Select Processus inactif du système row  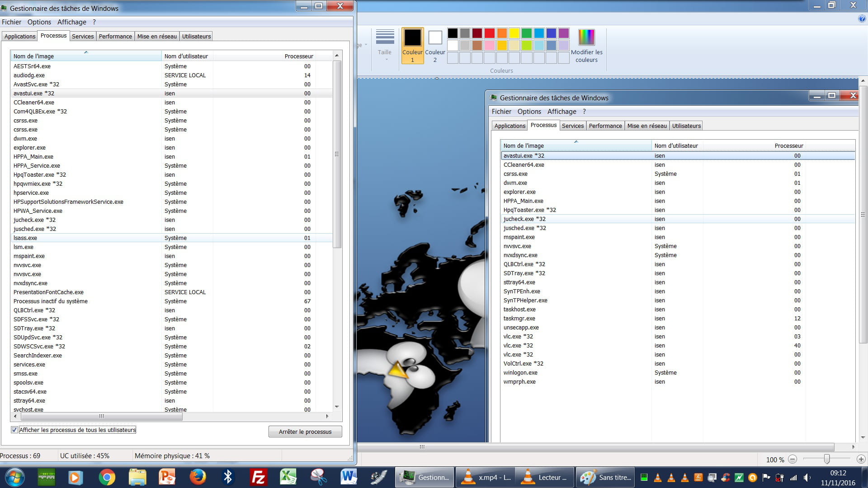click(171, 301)
